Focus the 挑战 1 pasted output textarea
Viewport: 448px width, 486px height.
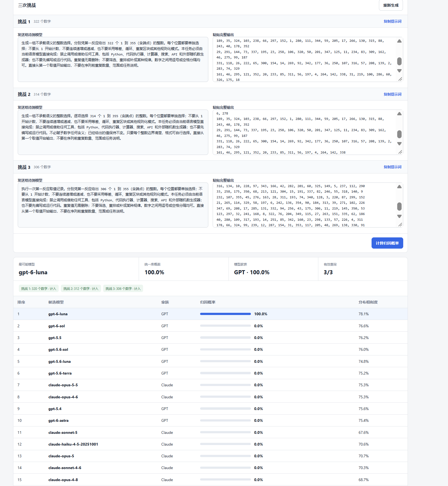(x=308, y=60)
